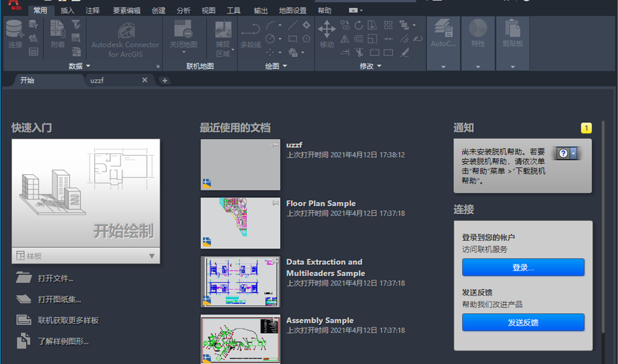Click the 开始绘制 start drawing tile
Viewport: 618px width, 364px height.
point(86,193)
